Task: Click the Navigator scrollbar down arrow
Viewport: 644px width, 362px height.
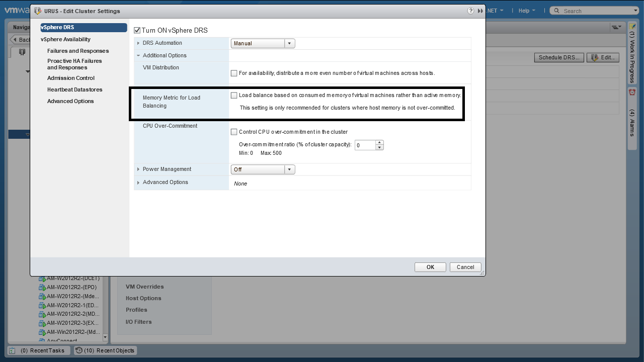Action: pos(105,337)
